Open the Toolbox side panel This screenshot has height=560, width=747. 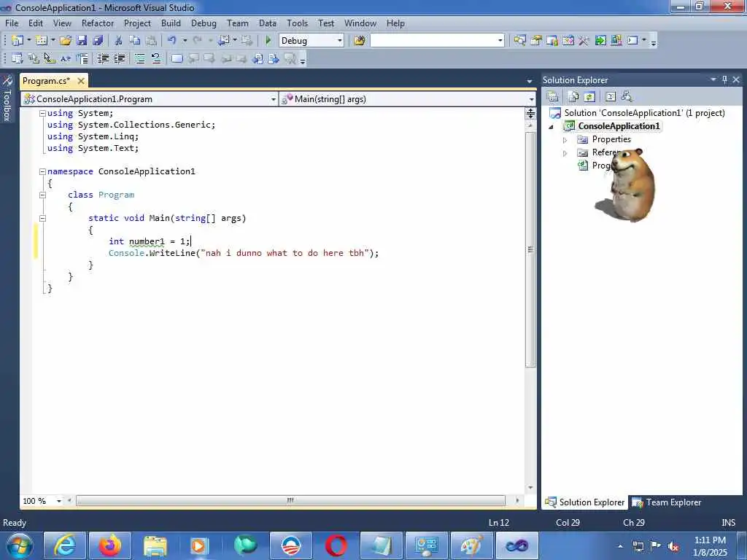click(7, 98)
